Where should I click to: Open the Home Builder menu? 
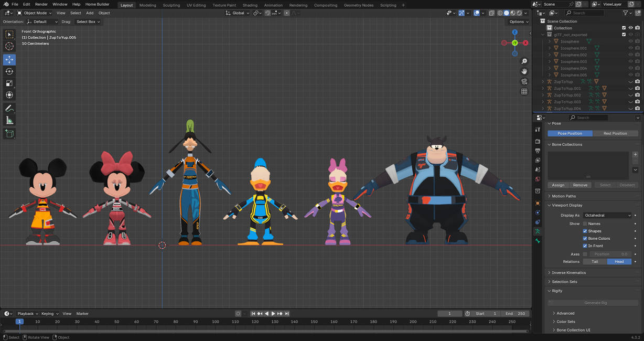click(98, 4)
